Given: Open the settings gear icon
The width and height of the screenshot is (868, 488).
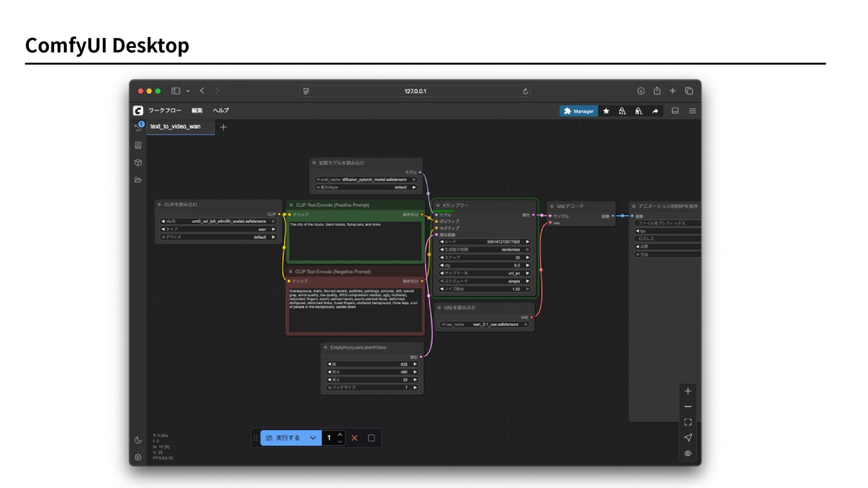Looking at the screenshot, I should click(x=138, y=457).
